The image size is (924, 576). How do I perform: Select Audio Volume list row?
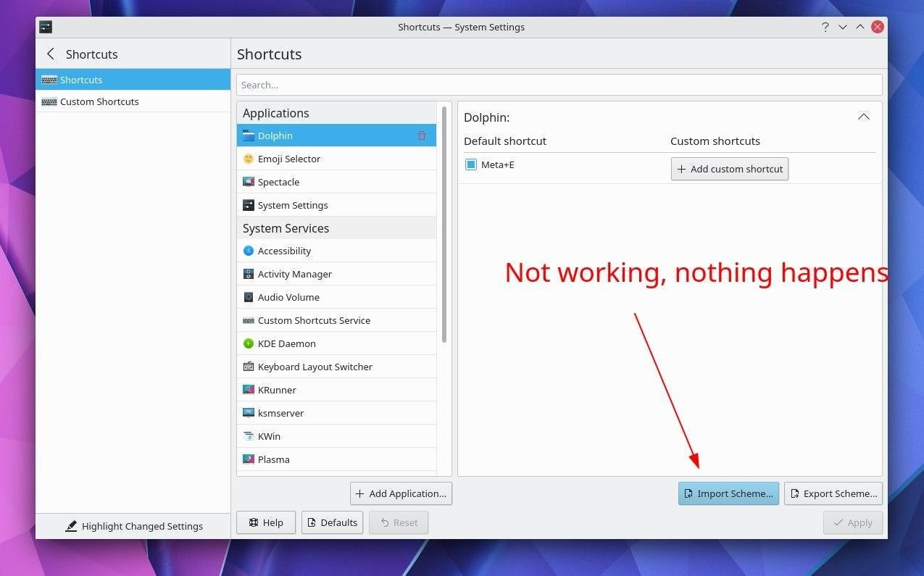coord(336,297)
